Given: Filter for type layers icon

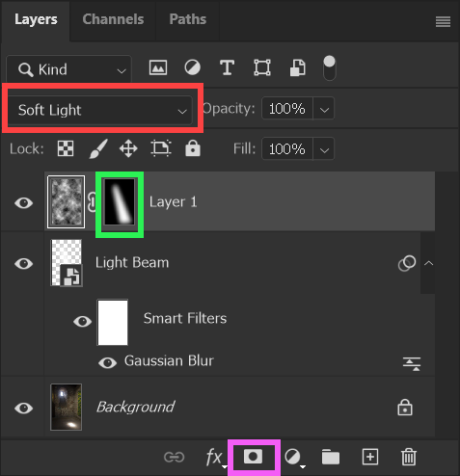Looking at the screenshot, I should pos(227,67).
